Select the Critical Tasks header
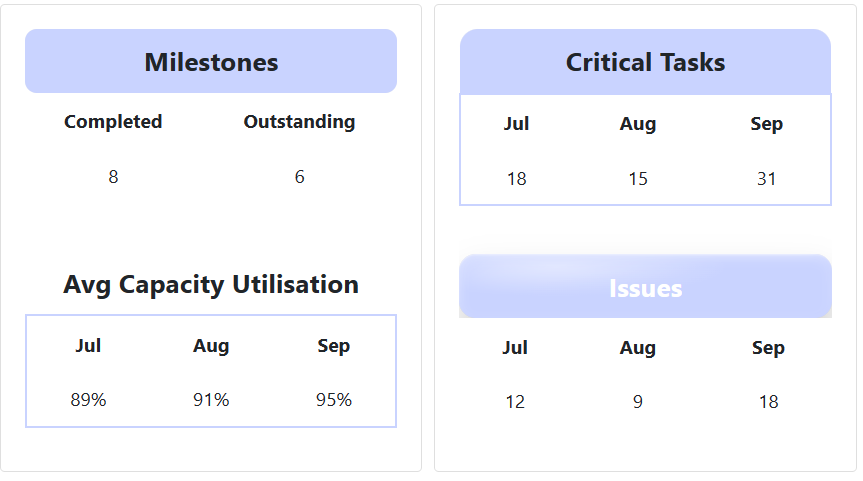Image resolution: width=863 pixels, height=481 pixels. [x=645, y=62]
